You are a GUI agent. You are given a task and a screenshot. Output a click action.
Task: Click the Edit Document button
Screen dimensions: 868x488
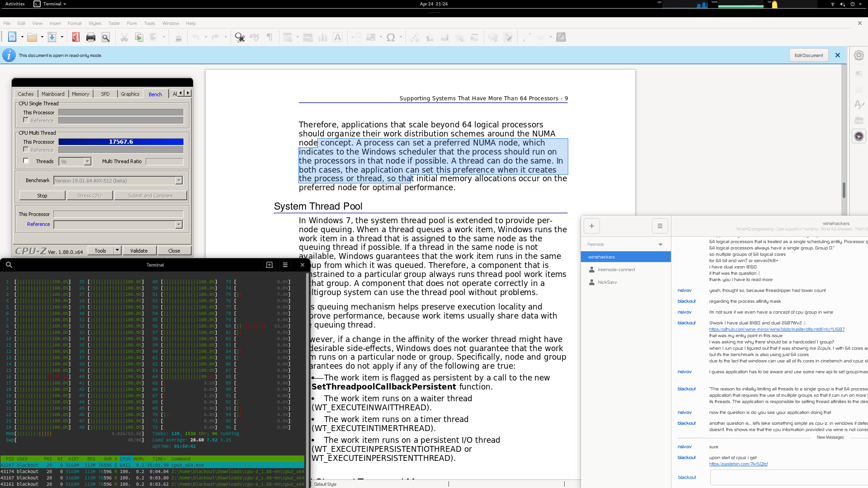[x=809, y=55]
